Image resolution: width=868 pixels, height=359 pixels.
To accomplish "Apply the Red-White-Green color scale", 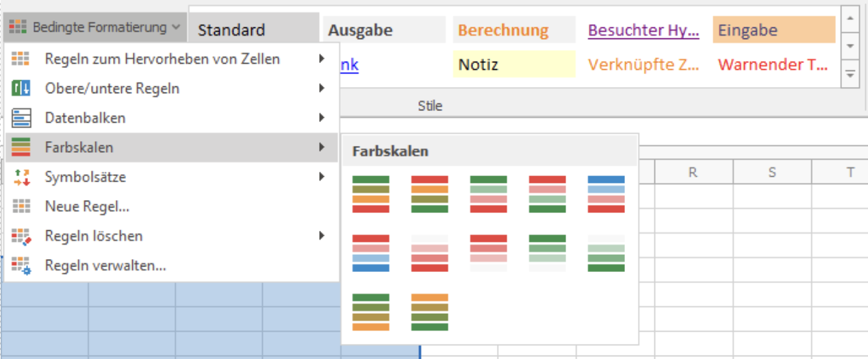I will 548,194.
